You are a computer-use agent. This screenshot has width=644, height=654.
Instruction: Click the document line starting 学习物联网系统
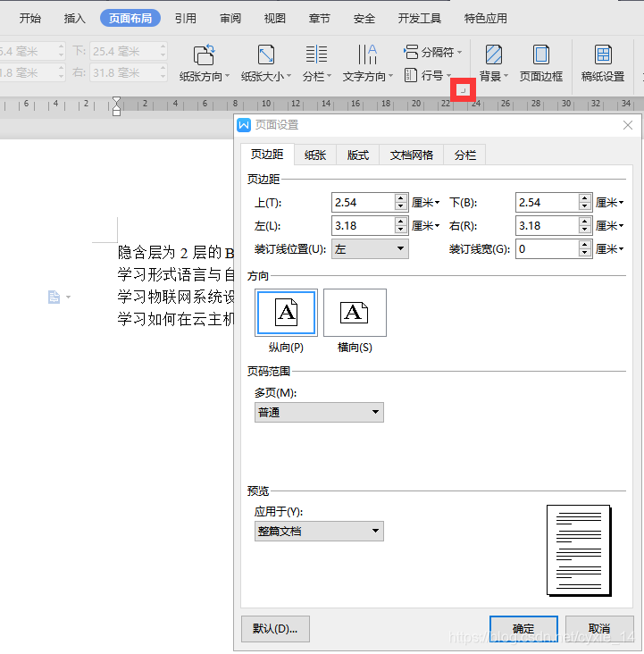pyautogui.click(x=176, y=297)
